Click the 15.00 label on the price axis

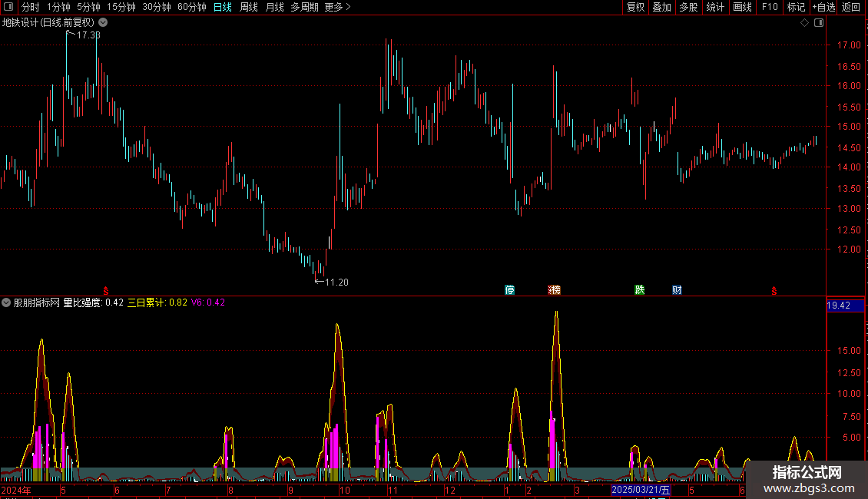(849, 127)
